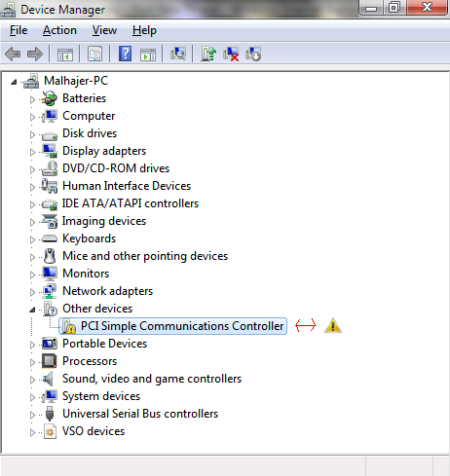Select Sound, video and game controllers
Image resolution: width=450 pixels, height=476 pixels.
pos(152,379)
